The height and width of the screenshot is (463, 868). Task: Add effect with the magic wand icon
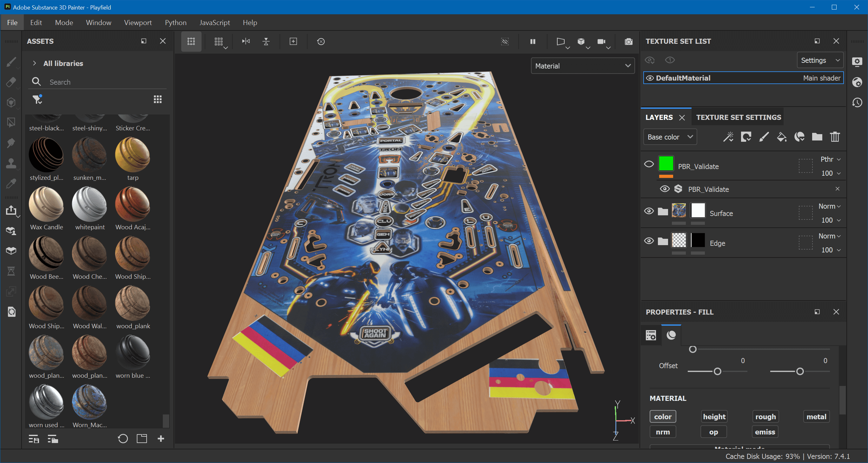click(x=728, y=137)
